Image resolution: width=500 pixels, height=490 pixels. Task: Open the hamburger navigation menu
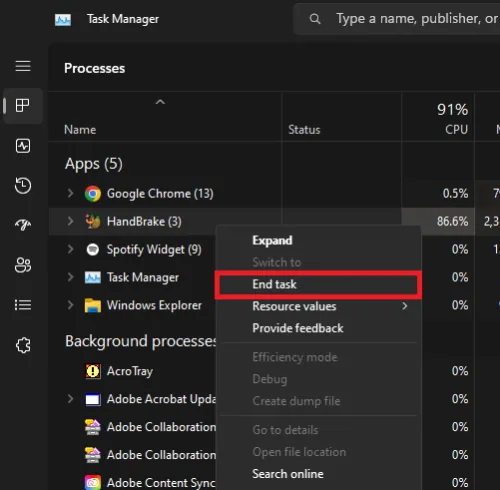click(23, 66)
